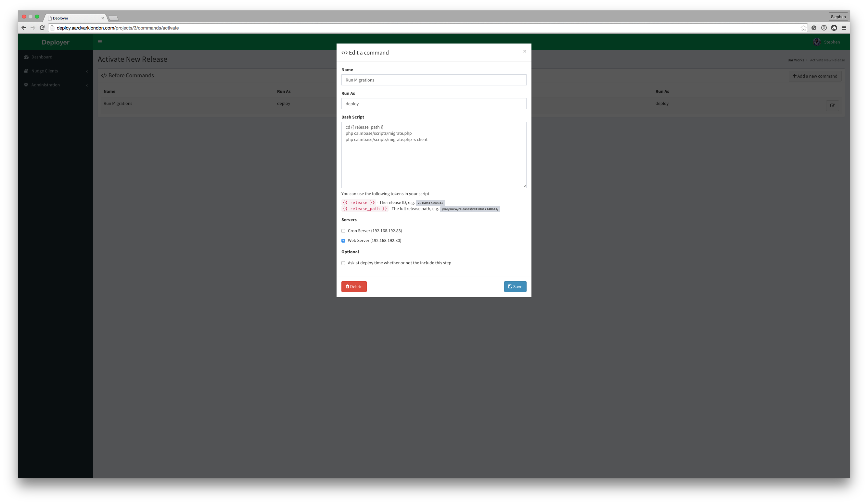Toggle the Cron Server 192.168.192.83 checkbox

click(x=343, y=230)
